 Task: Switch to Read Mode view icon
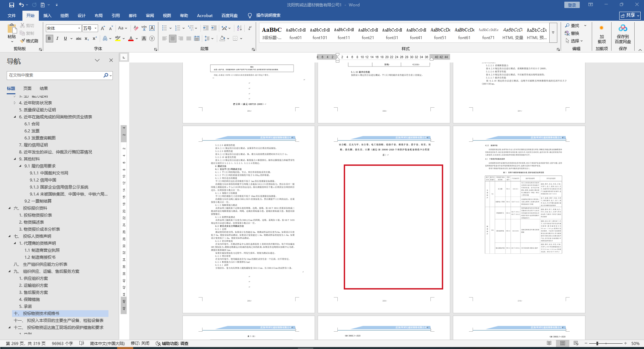pyautogui.click(x=549, y=343)
